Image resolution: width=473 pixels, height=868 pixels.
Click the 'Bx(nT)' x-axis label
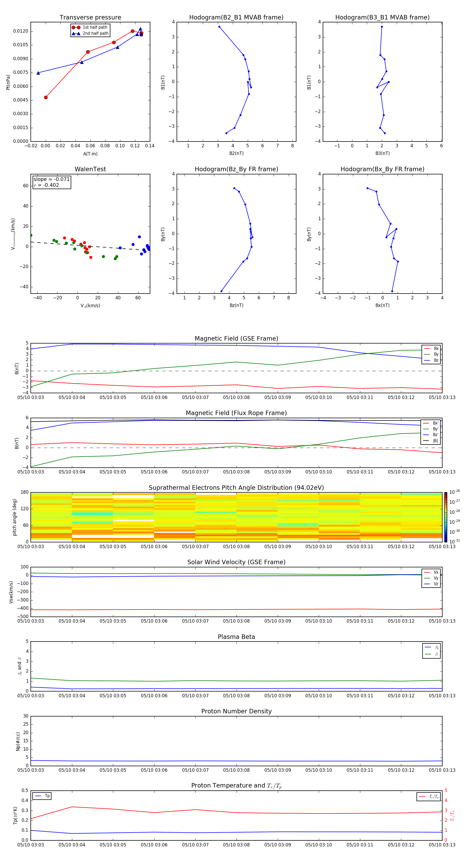click(x=382, y=305)
